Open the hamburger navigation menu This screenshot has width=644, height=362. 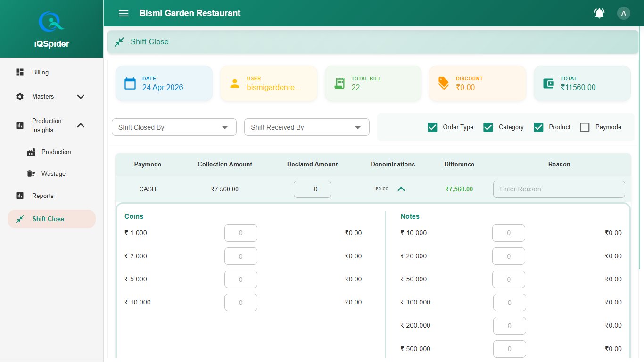coord(124,13)
